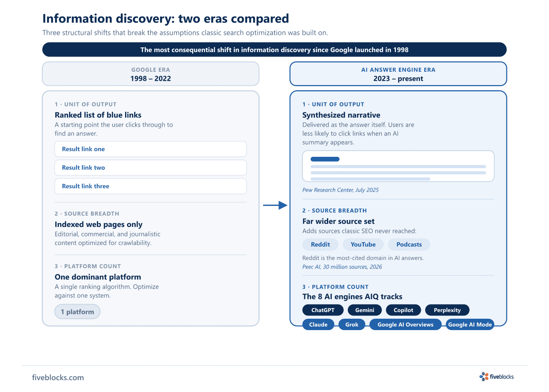Select the Result link one box

point(151,149)
